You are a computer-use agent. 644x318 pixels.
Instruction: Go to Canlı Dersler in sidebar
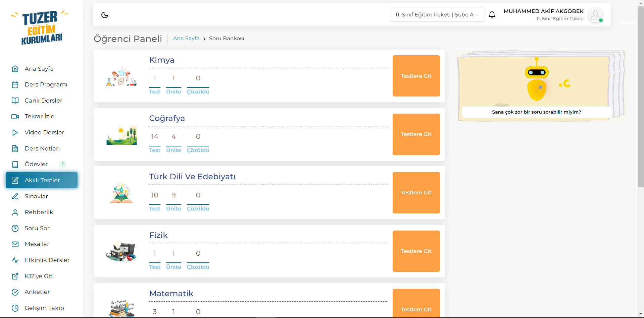pos(43,101)
